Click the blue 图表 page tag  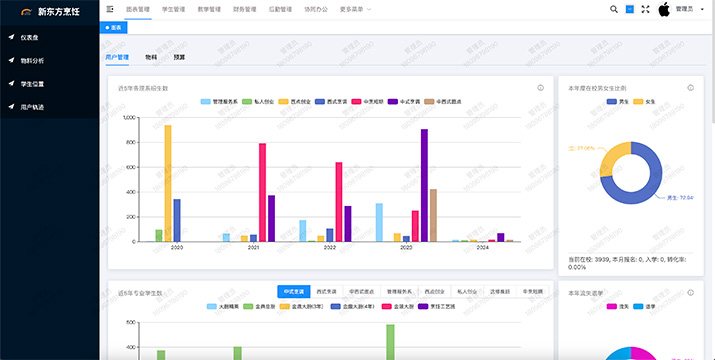click(x=114, y=28)
